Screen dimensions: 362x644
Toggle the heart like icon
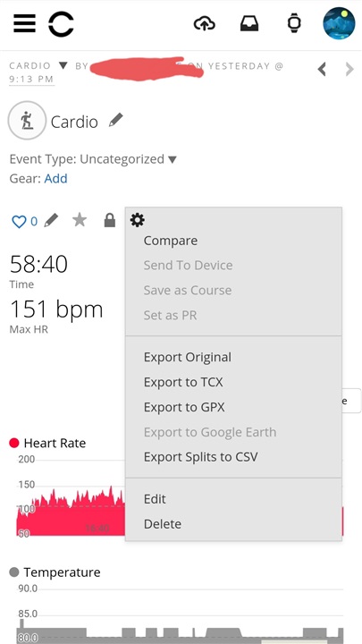click(19, 222)
